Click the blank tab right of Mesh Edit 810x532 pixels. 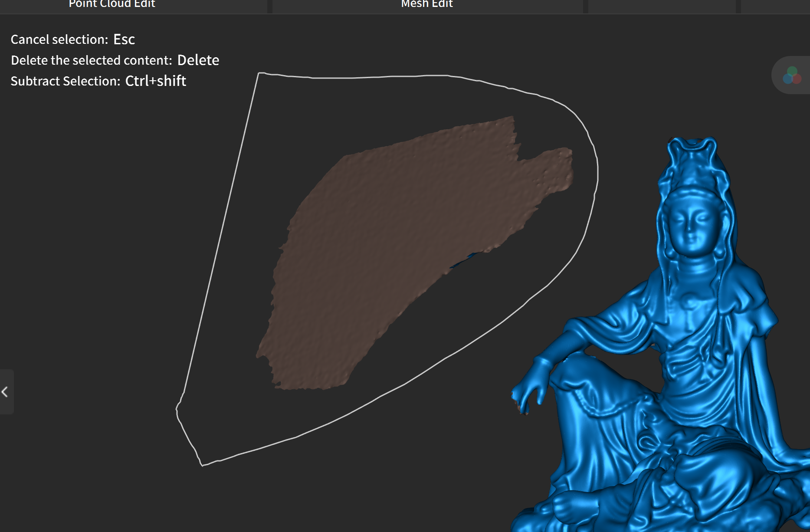pyautogui.click(x=662, y=5)
